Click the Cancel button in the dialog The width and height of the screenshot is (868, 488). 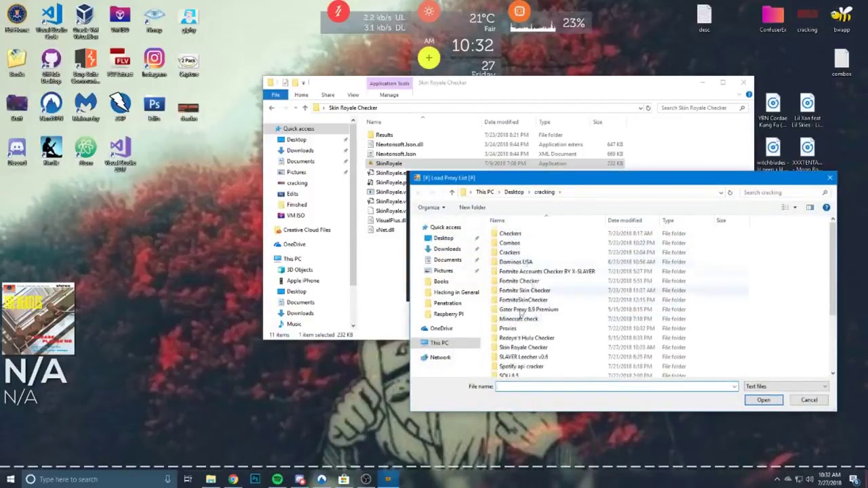[809, 400]
